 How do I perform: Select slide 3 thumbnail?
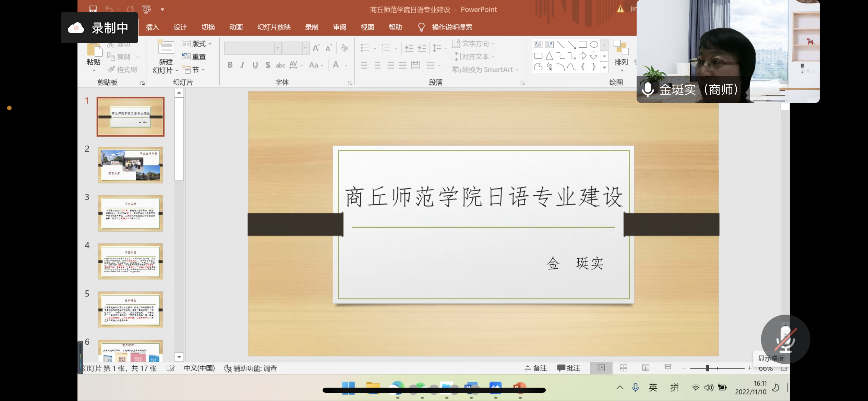point(130,213)
